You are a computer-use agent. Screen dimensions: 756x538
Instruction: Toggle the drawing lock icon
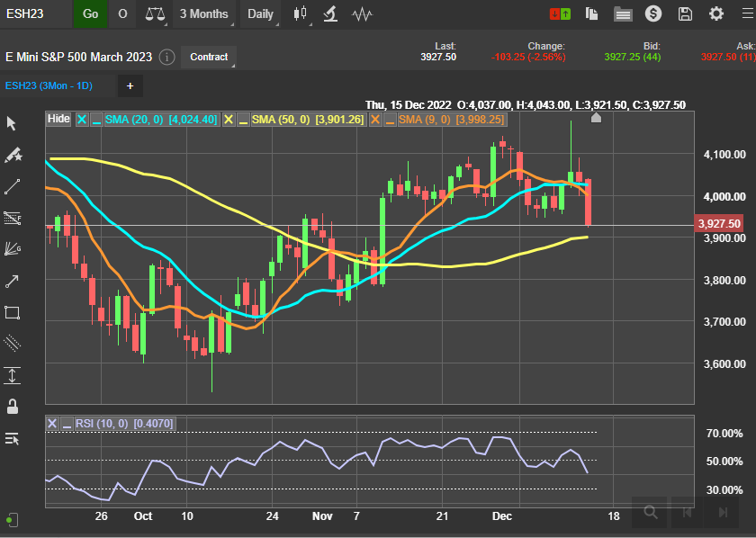pyautogui.click(x=13, y=407)
